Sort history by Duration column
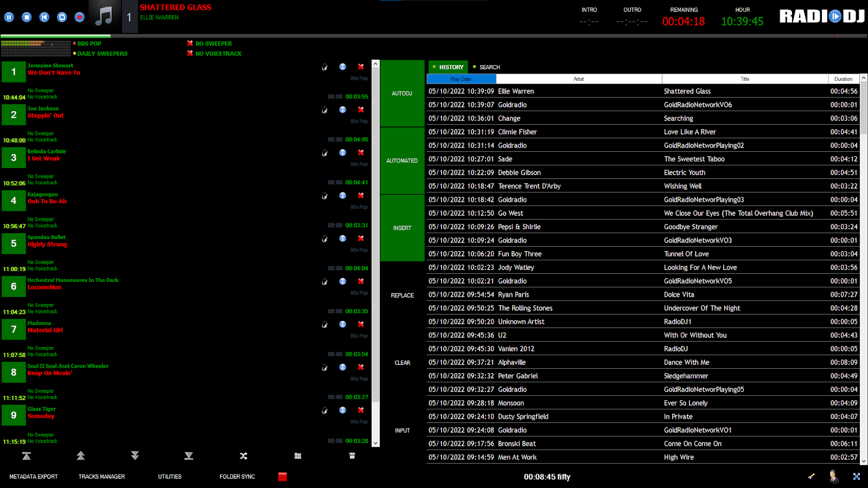The image size is (868, 488). coord(844,79)
